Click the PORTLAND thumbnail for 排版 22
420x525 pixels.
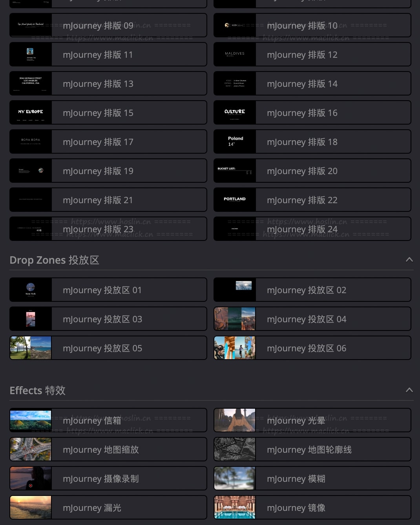pos(235,200)
